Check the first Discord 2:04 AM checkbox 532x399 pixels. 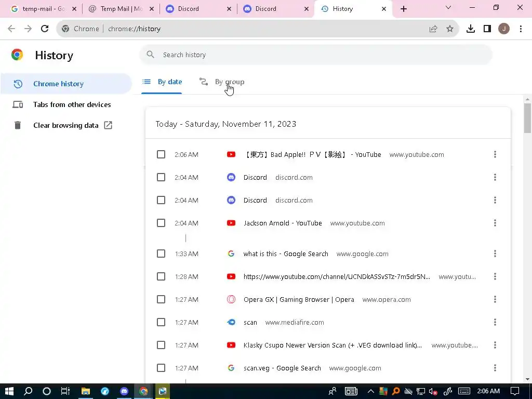161,177
